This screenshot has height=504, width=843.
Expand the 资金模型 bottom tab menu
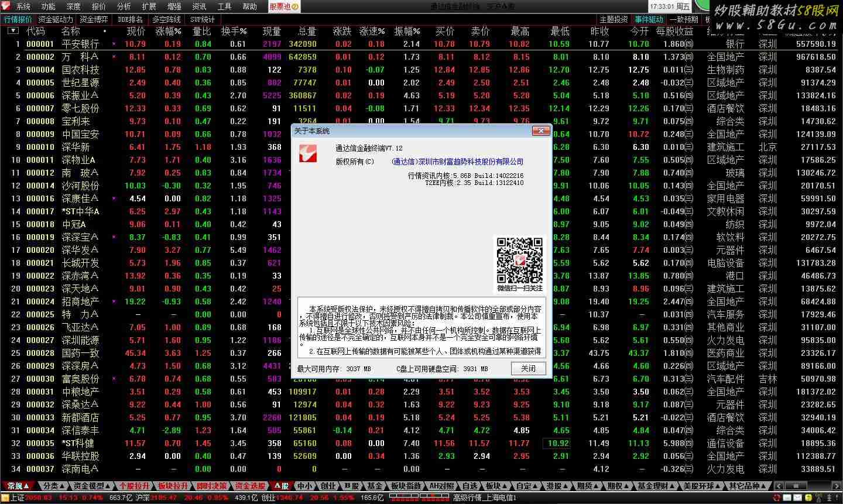(x=92, y=486)
